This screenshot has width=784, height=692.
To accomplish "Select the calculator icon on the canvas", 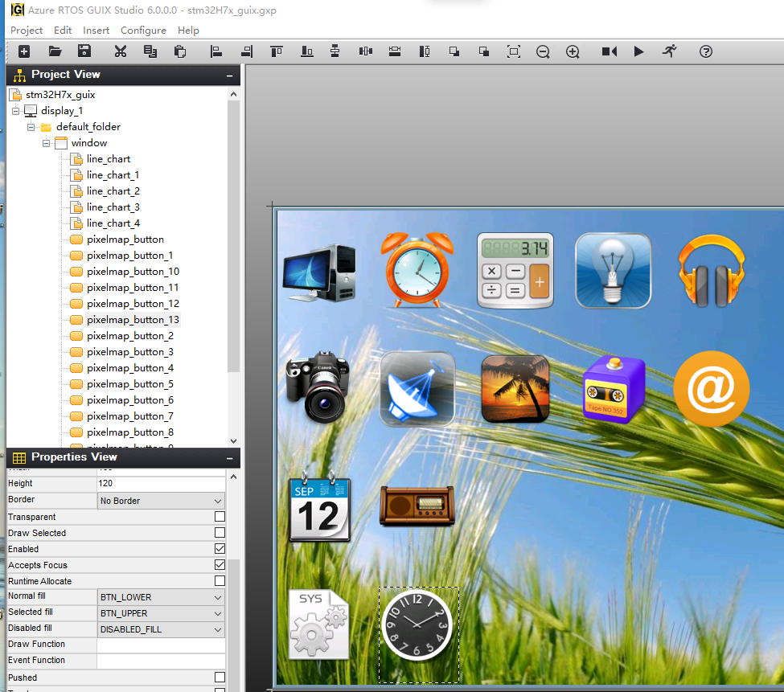I will (x=515, y=270).
